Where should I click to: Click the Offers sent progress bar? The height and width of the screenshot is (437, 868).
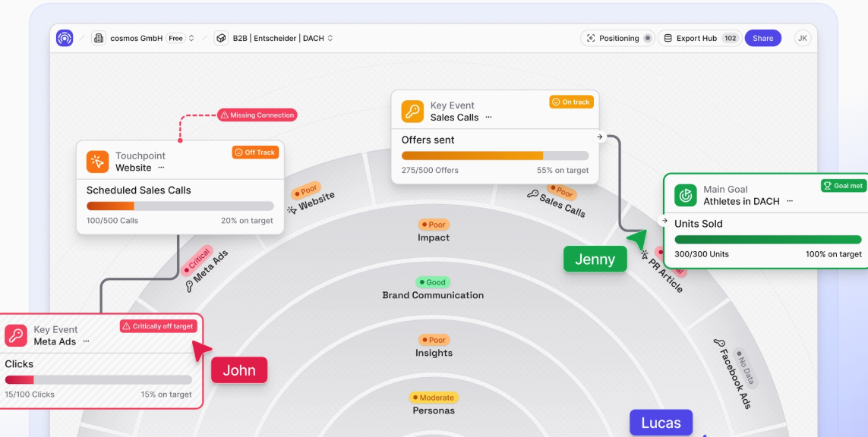[x=494, y=156]
